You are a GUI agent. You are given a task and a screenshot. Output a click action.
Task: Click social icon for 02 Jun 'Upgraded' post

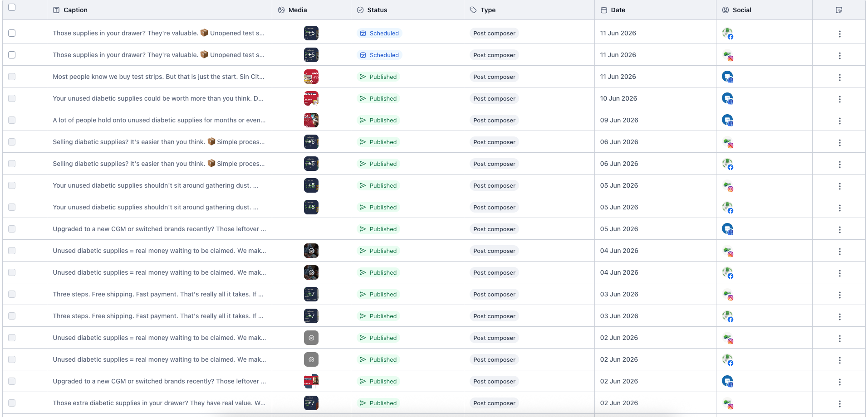click(728, 382)
